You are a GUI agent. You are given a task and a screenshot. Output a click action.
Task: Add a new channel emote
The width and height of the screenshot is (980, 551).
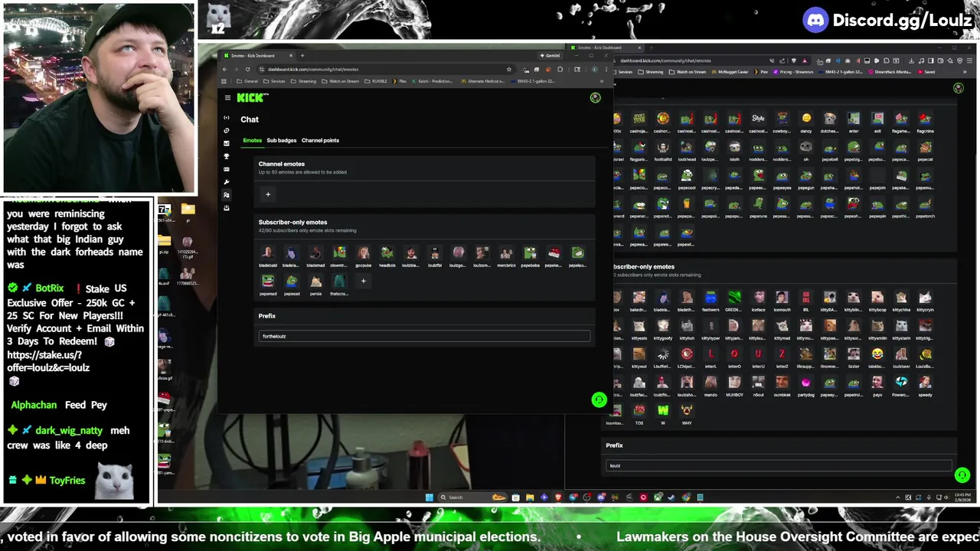pyautogui.click(x=268, y=194)
